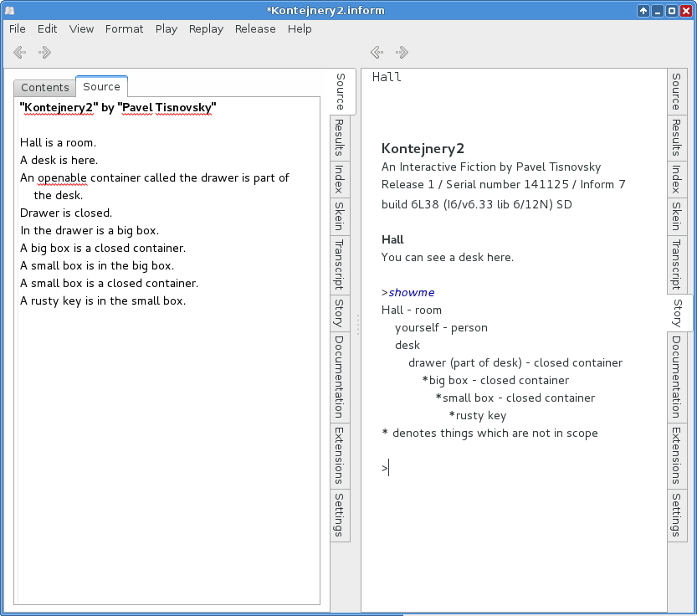Select left panel's vertical Source tab
The width and height of the screenshot is (697, 616).
pyautogui.click(x=341, y=91)
